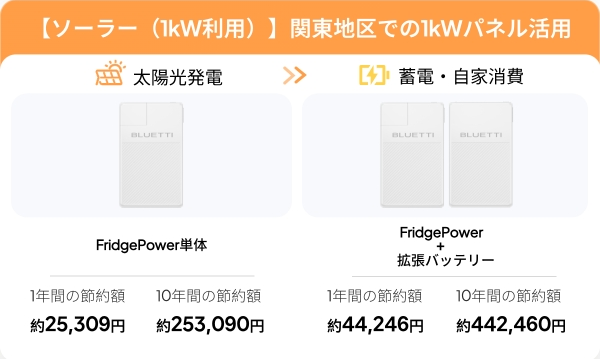Viewport: 600px width, 360px height.
Task: Click the solar panel icon
Action: click(110, 73)
